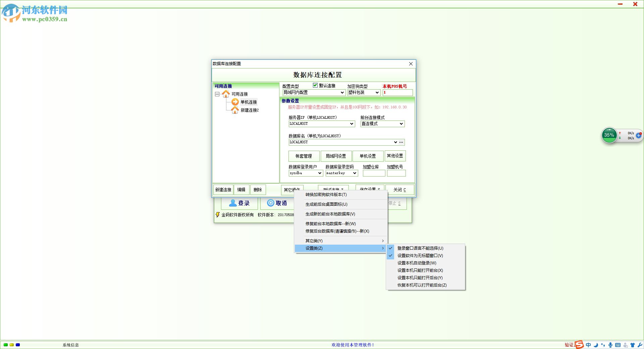Click the 35% green progress ball widget

609,135
